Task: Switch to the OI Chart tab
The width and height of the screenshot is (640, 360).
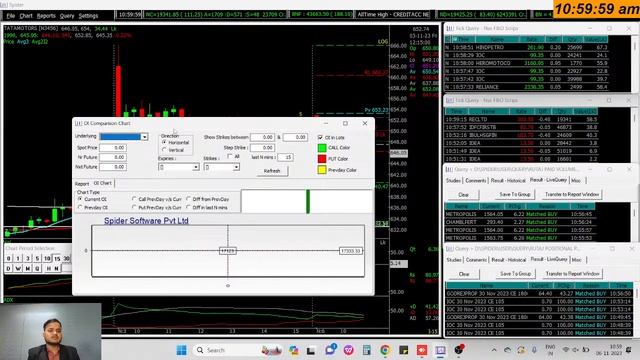Action: click(102, 183)
